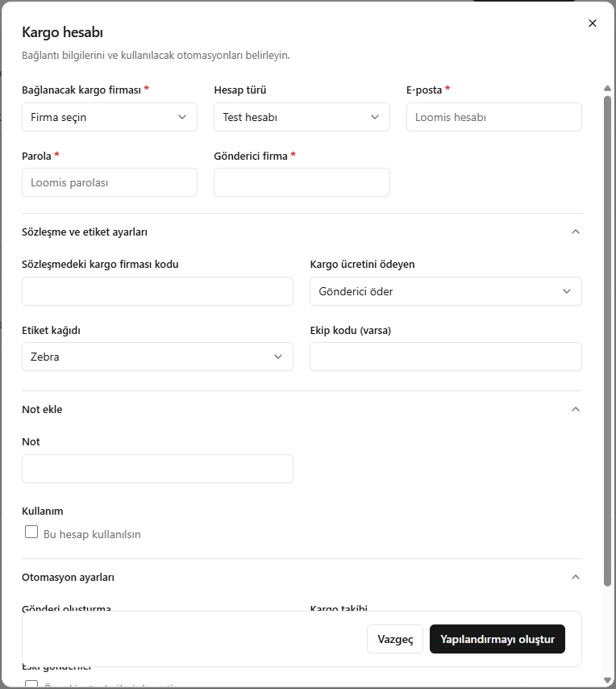Click the Gönderici firma input field

click(x=302, y=182)
